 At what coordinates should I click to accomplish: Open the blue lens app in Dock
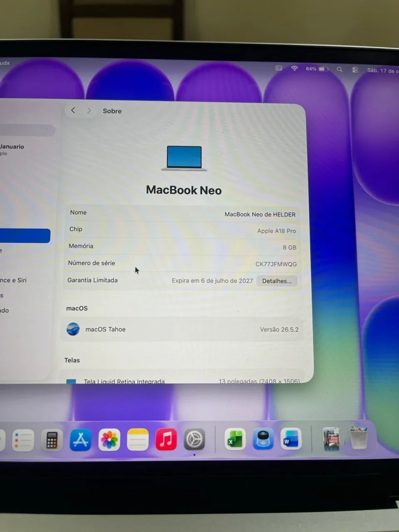pyautogui.click(x=263, y=438)
